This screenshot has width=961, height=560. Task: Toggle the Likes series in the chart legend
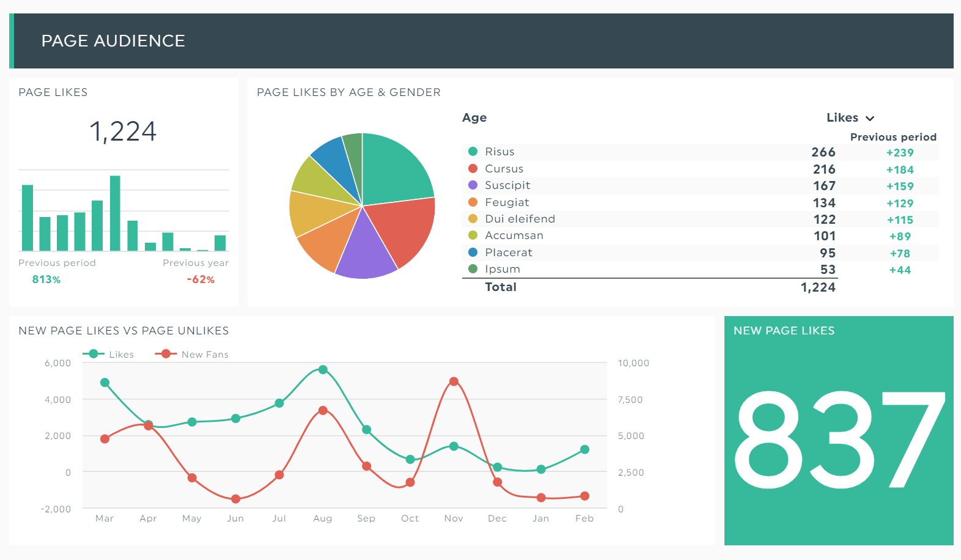108,354
